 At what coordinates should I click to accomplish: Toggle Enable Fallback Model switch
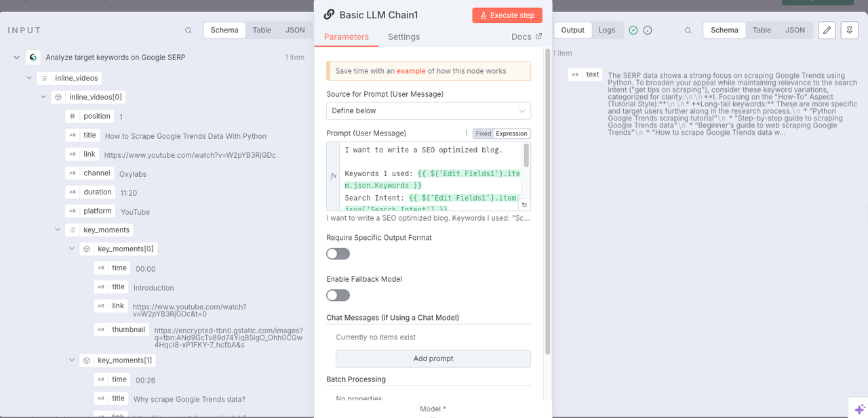(338, 295)
